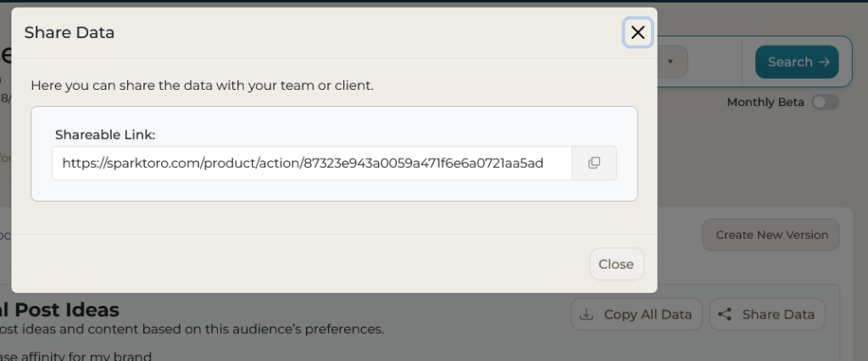Image resolution: width=868 pixels, height=361 pixels.
Task: Click the share icon on Share Data button
Action: (724, 314)
